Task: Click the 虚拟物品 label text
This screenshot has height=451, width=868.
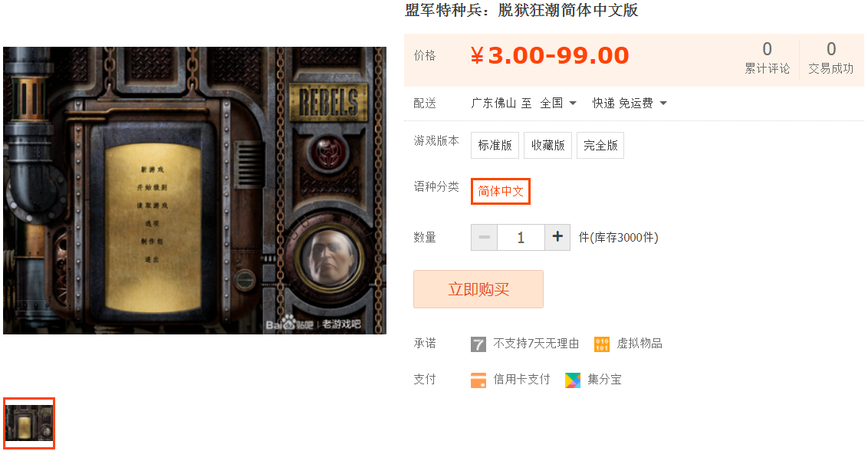Action: click(x=639, y=344)
